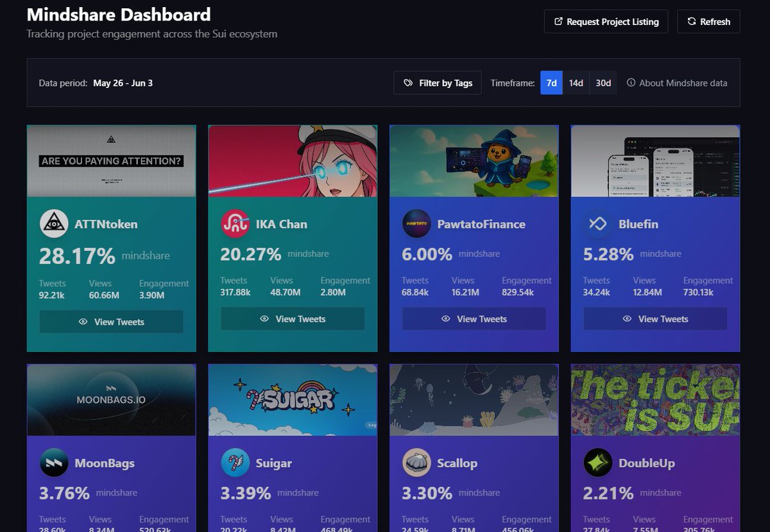The width and height of the screenshot is (770, 532).
Task: Click the 3.39% mindshare value
Action: [246, 493]
